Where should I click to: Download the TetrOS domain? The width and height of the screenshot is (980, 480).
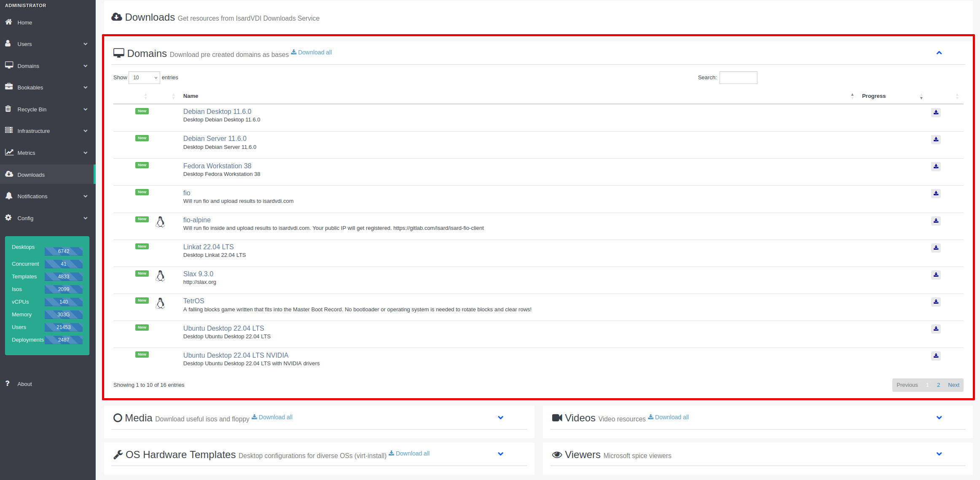[936, 302]
